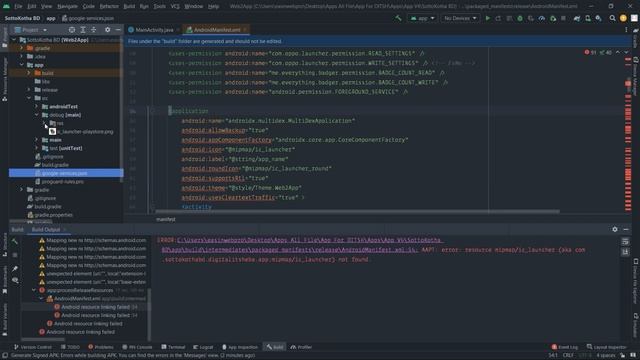Click Collapse All in Project panel
Screen dimensions: 640x360
click(93, 30)
